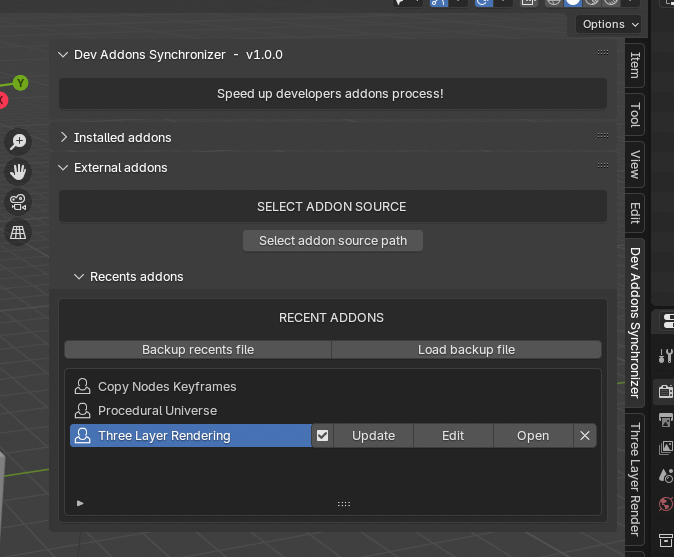Viewport: 674px width, 557px height.
Task: Click the Backup recents file button
Action: pos(198,350)
